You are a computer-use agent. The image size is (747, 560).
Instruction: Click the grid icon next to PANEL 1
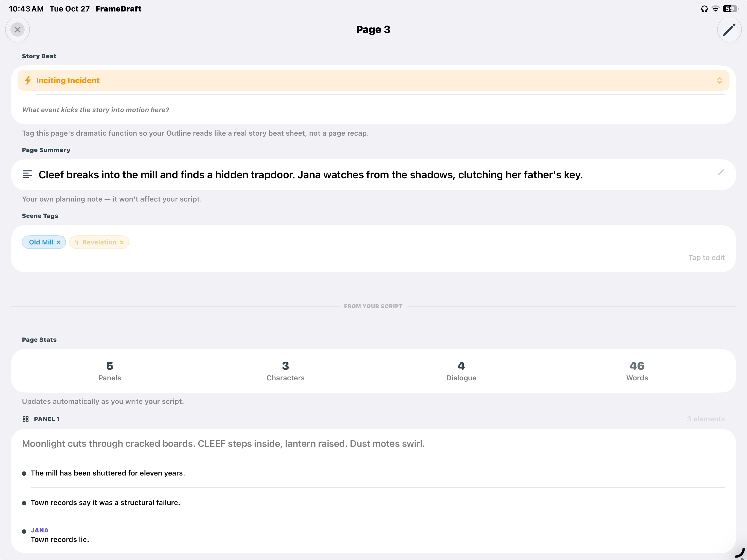click(26, 419)
